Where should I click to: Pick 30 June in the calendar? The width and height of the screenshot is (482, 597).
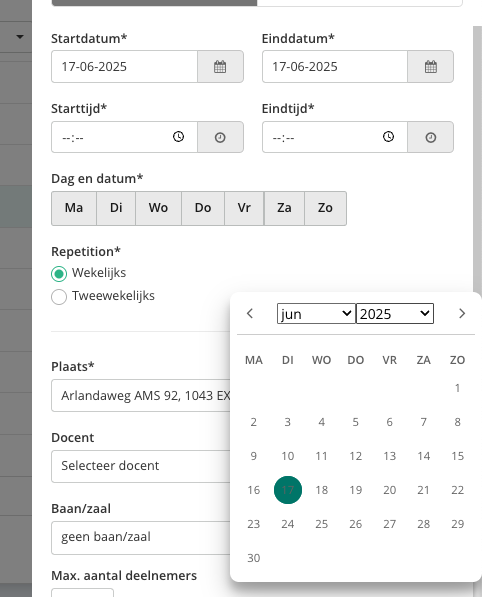[254, 558]
